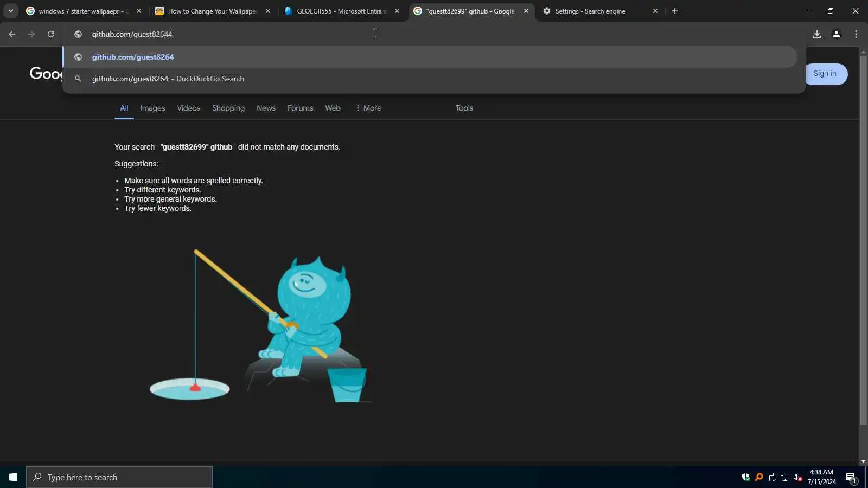
Task: Click the fishing yeti illustration
Action: (261, 325)
